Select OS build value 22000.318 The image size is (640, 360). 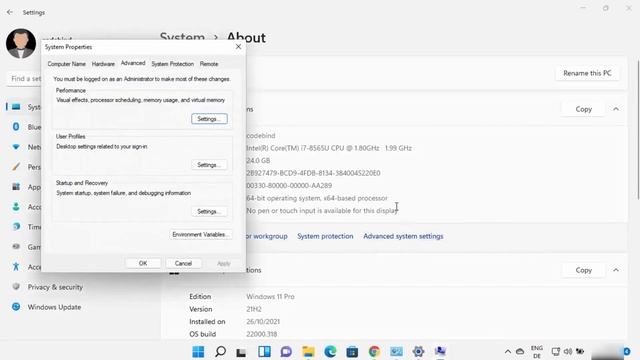(262, 334)
